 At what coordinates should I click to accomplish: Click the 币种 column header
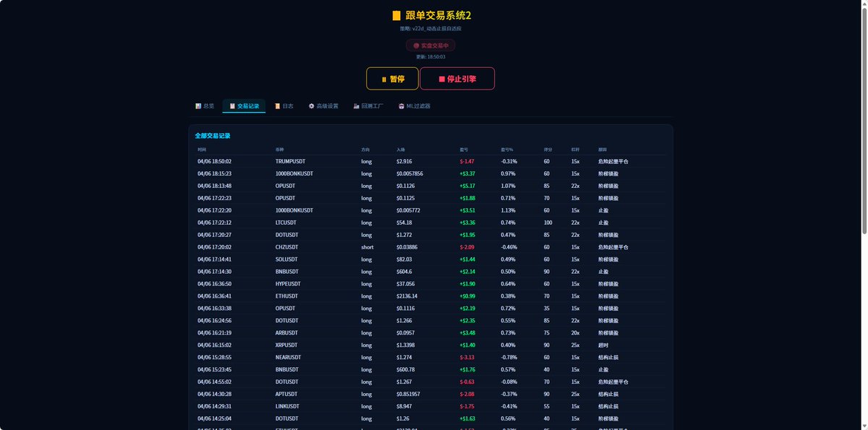280,150
